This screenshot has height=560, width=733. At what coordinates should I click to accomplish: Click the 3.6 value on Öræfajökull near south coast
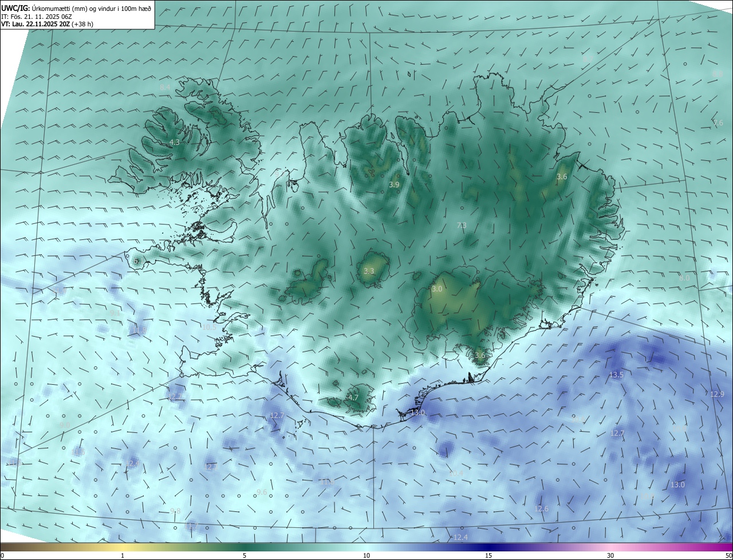pos(480,355)
